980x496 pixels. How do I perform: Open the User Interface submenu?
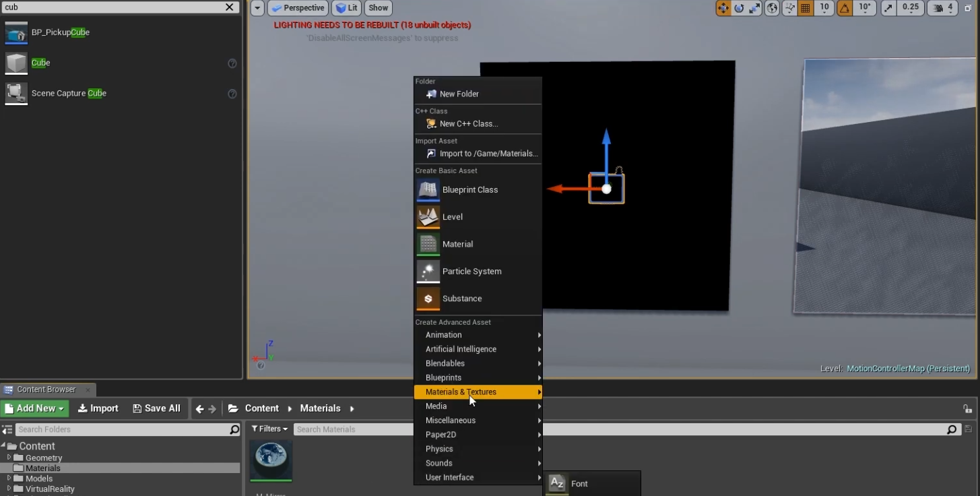pos(478,477)
